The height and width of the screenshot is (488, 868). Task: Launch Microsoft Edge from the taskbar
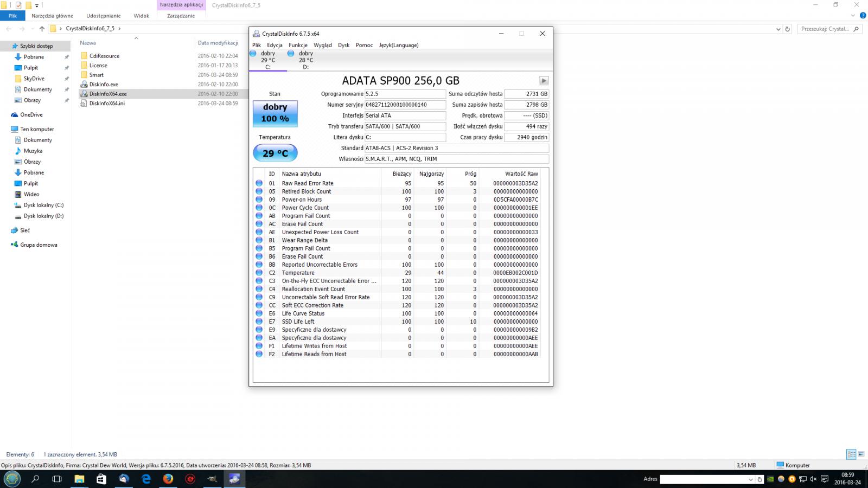point(146,479)
